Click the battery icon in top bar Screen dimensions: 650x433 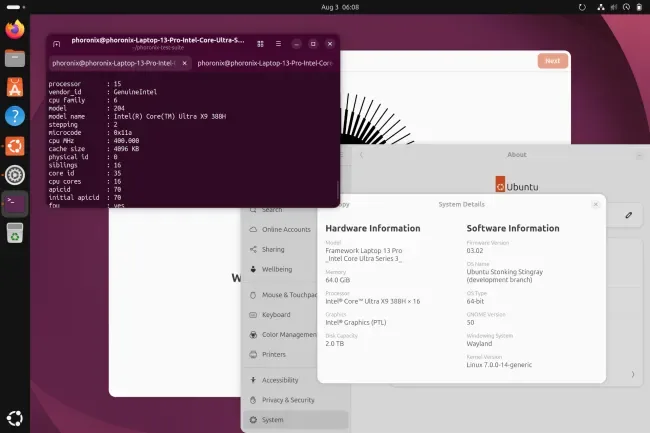click(x=639, y=7)
